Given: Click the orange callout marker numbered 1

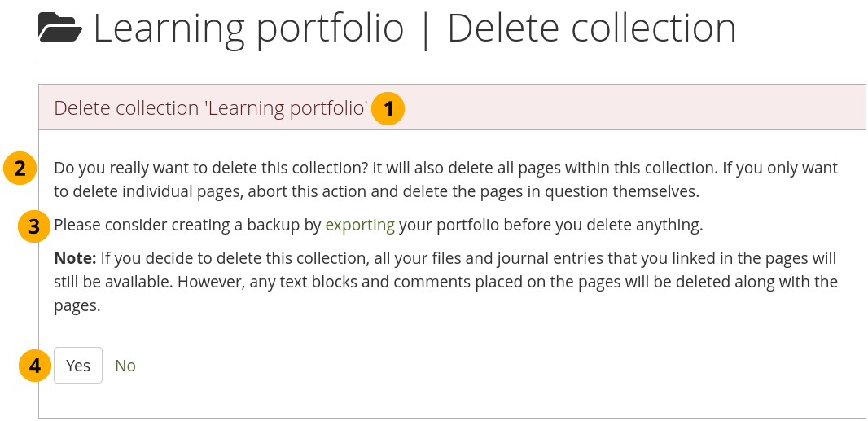Looking at the screenshot, I should [388, 108].
